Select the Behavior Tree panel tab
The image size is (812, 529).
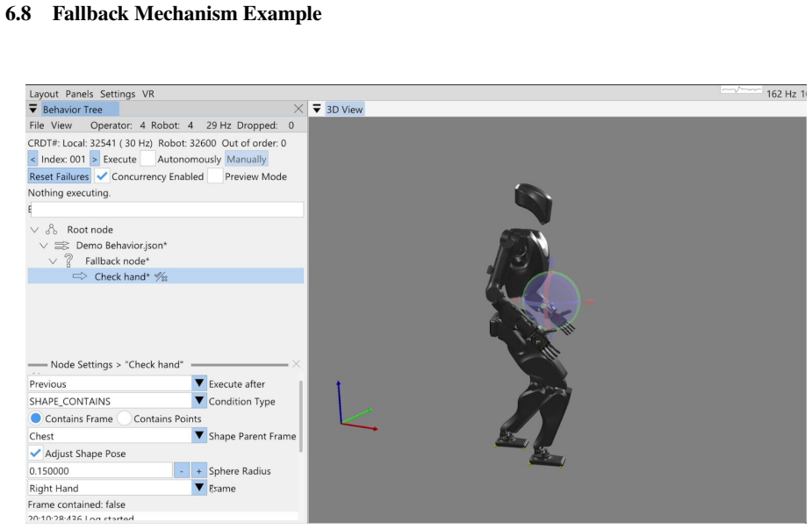(x=80, y=109)
